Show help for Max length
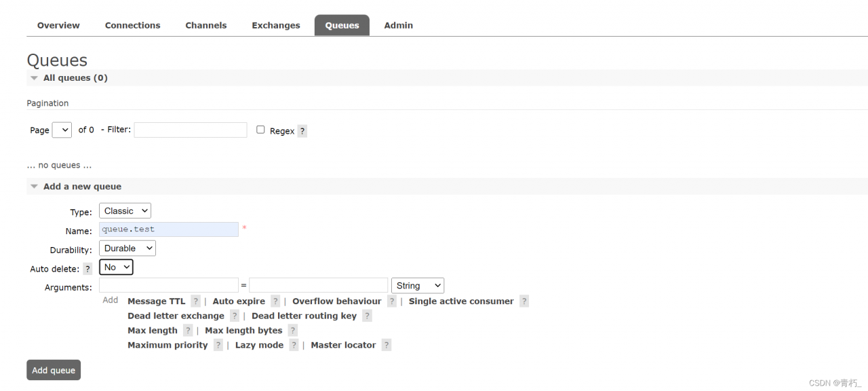Screen dimensions: 868x391 point(188,331)
